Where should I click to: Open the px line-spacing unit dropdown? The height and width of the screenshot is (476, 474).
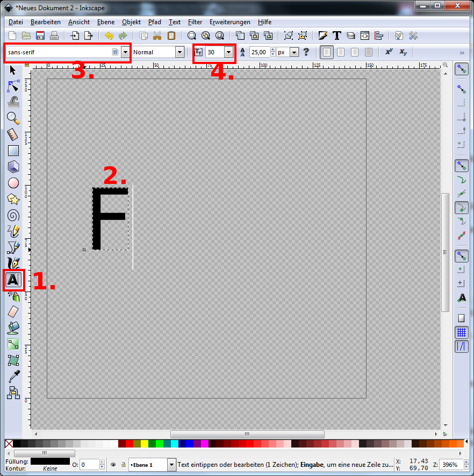[294, 52]
